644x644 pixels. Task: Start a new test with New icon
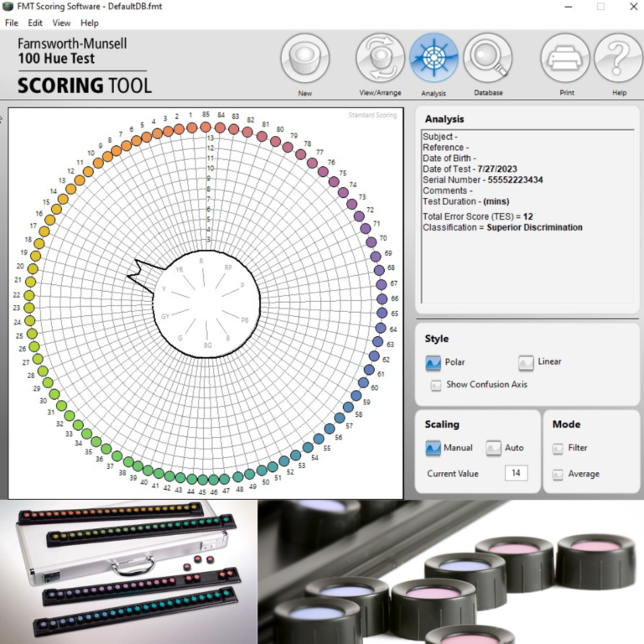click(304, 59)
